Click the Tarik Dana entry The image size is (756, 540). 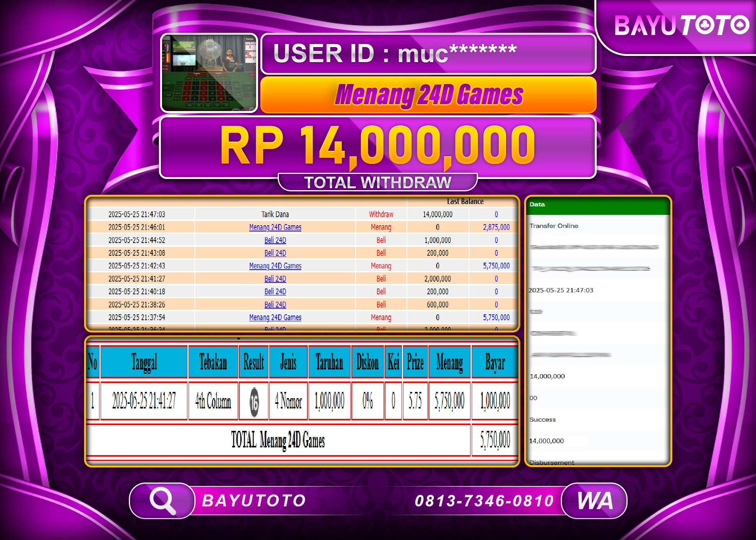tap(275, 214)
